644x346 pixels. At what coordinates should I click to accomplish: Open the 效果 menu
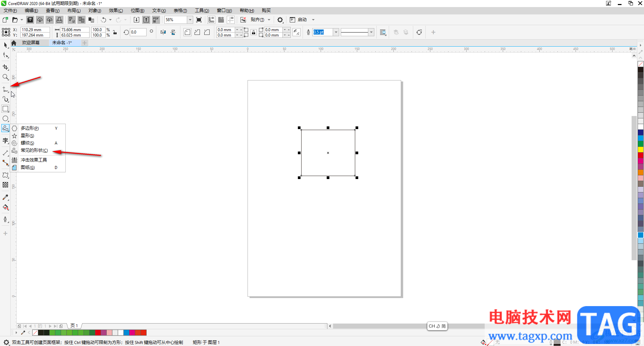(x=116, y=10)
